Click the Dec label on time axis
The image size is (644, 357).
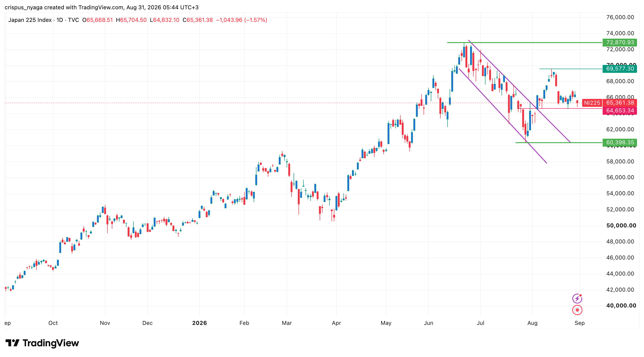pos(147,323)
